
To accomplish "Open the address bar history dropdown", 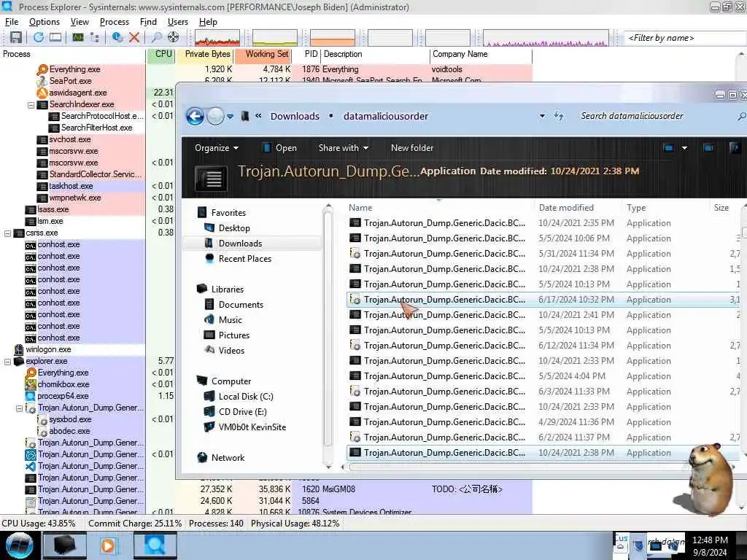I will coord(542,116).
